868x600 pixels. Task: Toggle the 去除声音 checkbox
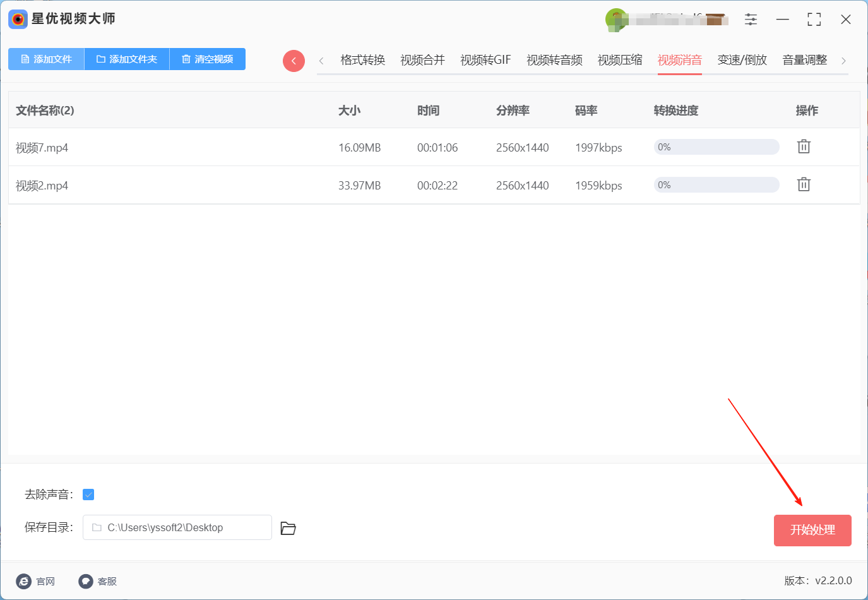tap(88, 495)
